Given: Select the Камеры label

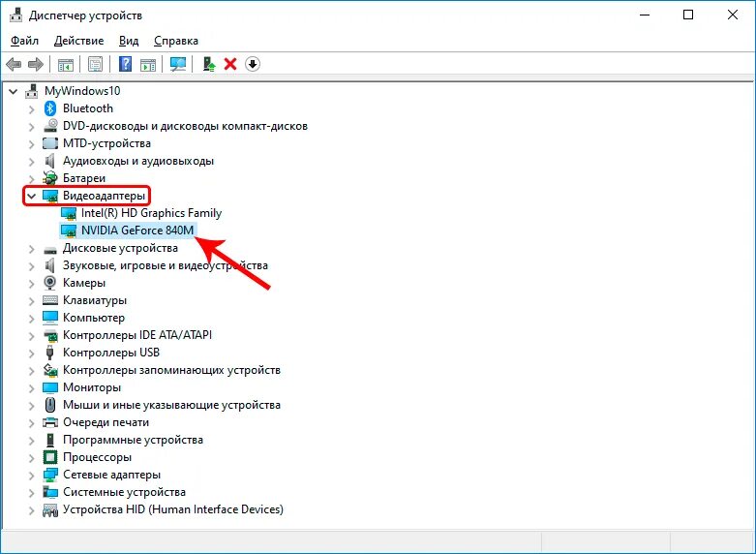Looking at the screenshot, I should coord(84,283).
